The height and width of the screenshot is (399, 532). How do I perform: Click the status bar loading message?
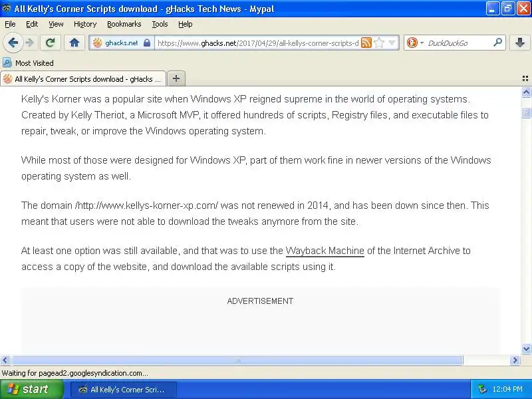[x=75, y=373]
